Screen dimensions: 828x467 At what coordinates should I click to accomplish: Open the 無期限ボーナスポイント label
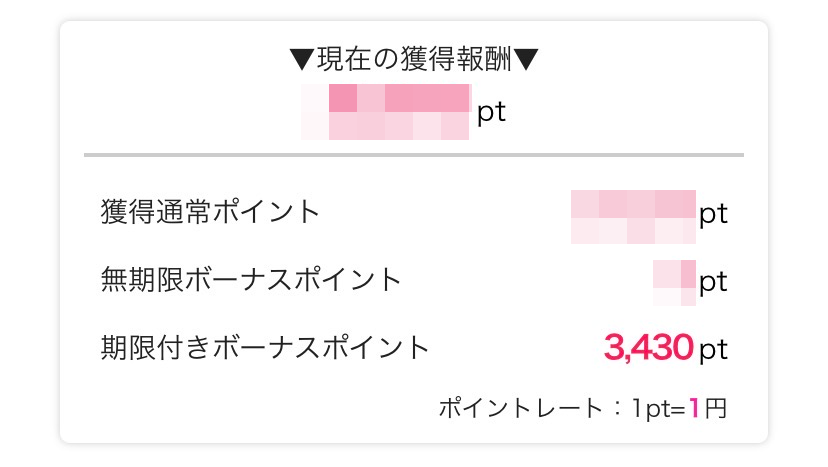(251, 280)
